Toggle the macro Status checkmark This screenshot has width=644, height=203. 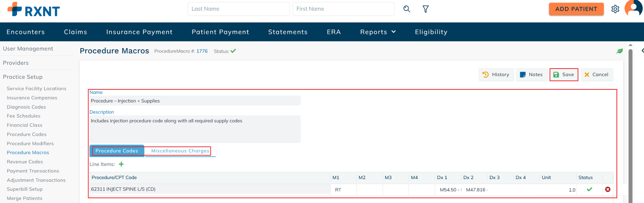pyautogui.click(x=233, y=51)
